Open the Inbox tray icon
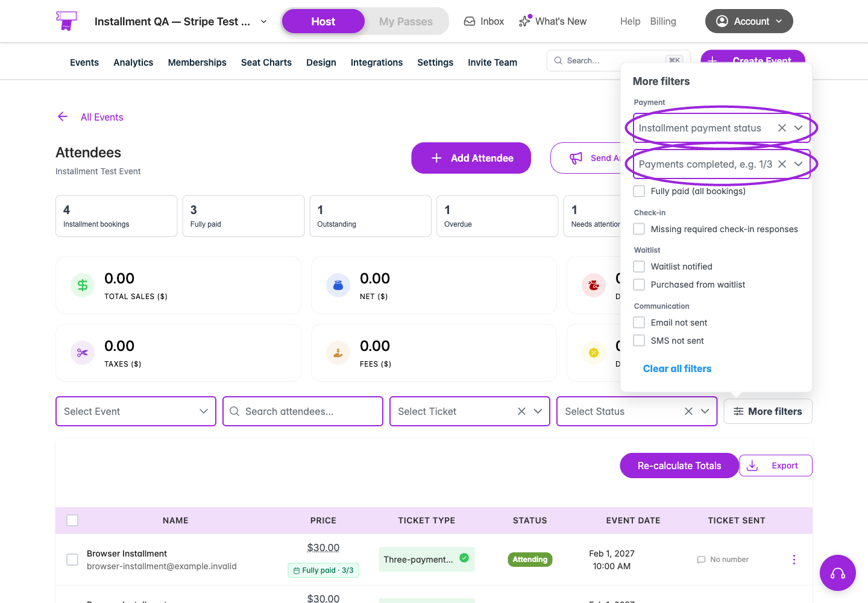Screen dimensions: 868x603 click(x=470, y=21)
